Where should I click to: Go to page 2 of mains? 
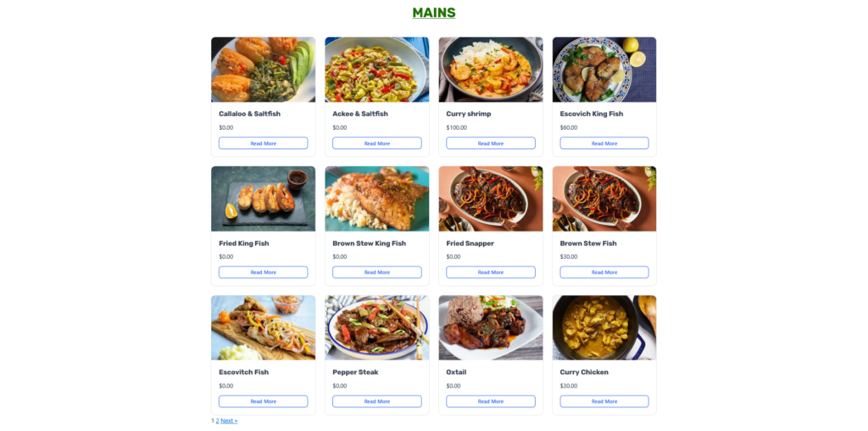(218, 421)
